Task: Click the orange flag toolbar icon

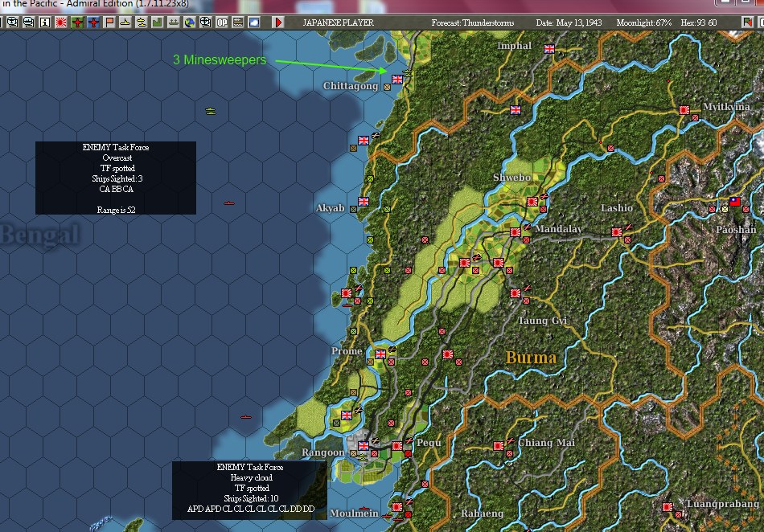Action: tap(109, 23)
